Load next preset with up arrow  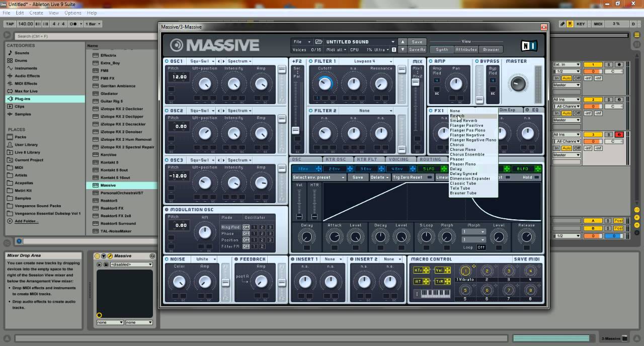pos(403,42)
